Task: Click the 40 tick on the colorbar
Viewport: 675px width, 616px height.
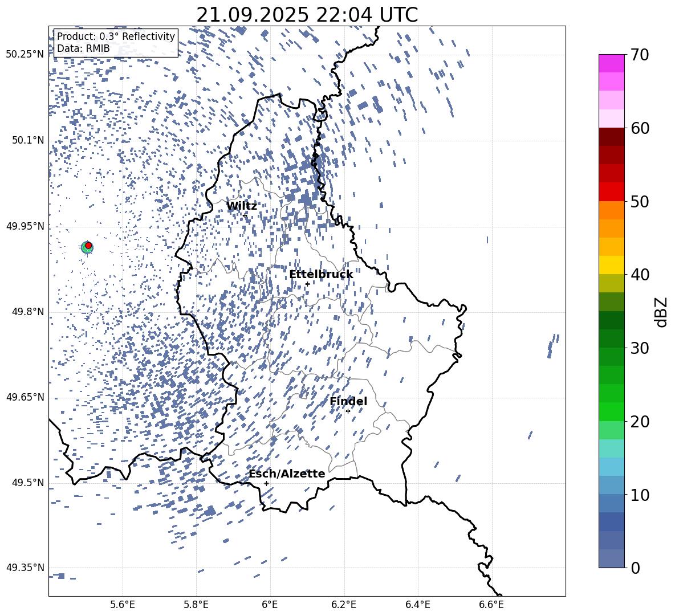Action: pos(640,275)
